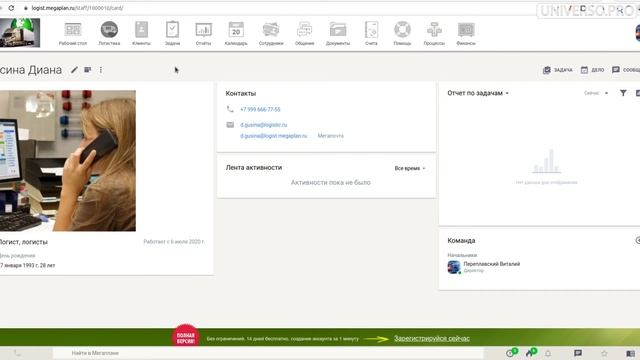Open the timer icon with green badge
Viewport: 640px width, 360px height.
tap(511, 353)
